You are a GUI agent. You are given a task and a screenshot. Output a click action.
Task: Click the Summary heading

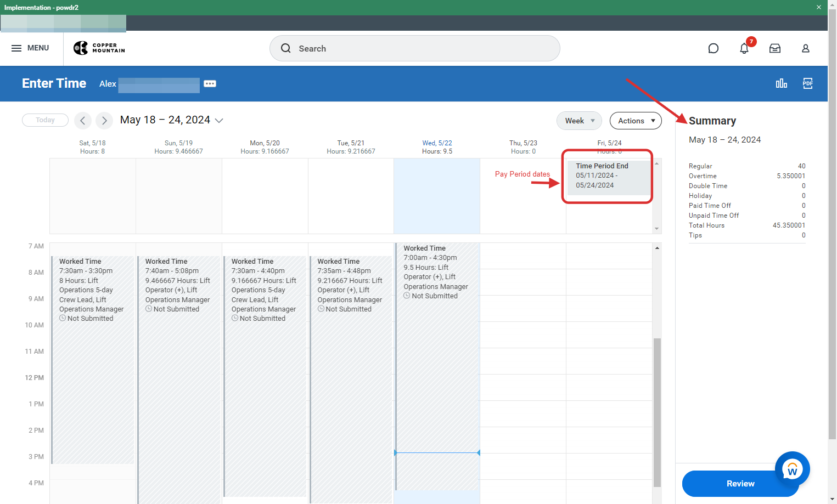712,121
